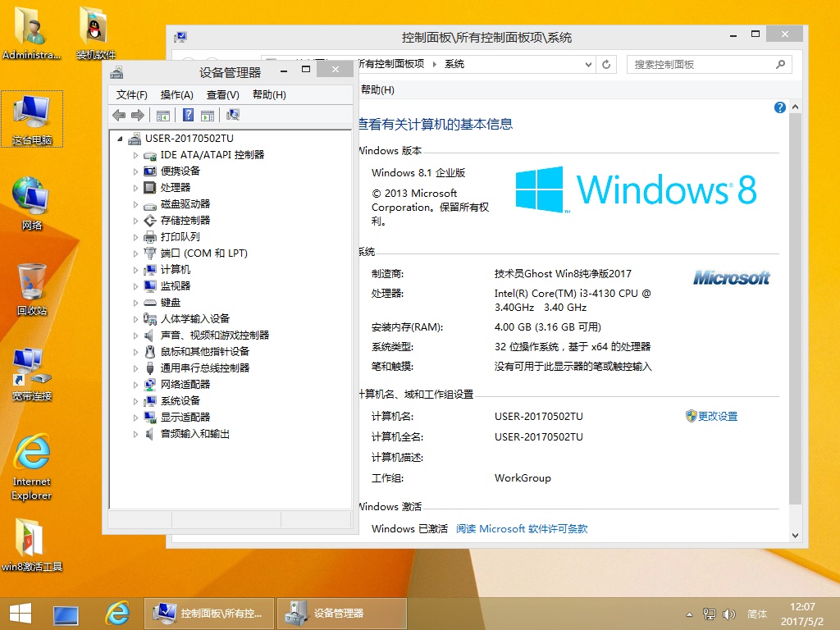Screen dimensions: 840x630
Task: Expand the 显示适配器 device category
Action: point(136,418)
